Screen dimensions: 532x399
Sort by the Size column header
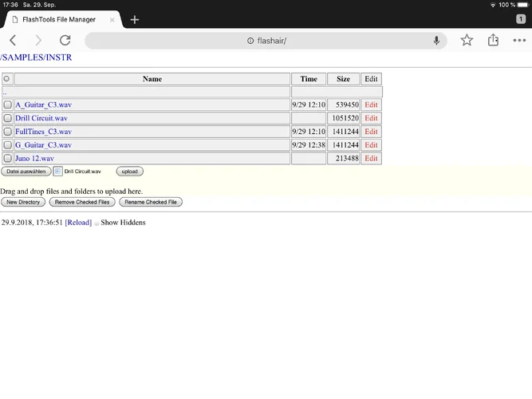pyautogui.click(x=343, y=79)
